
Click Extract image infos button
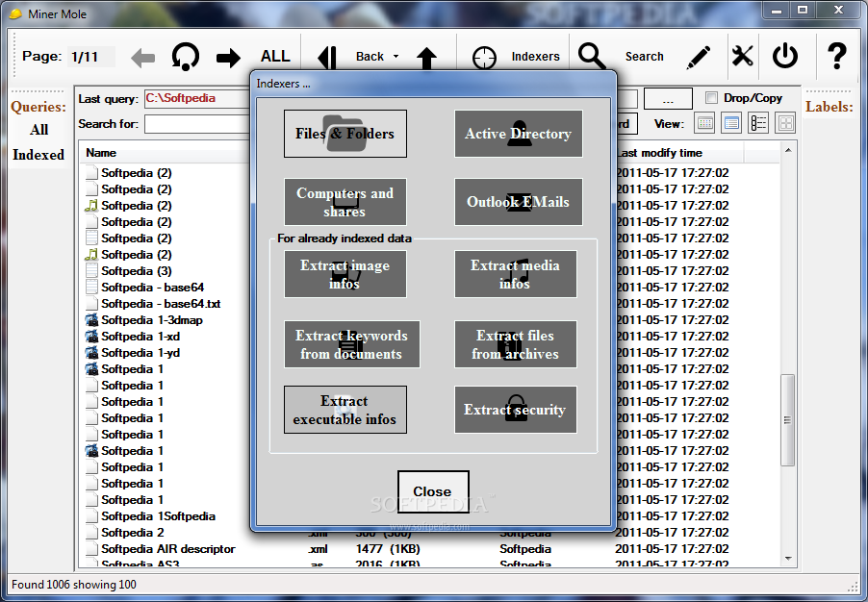[x=345, y=274]
